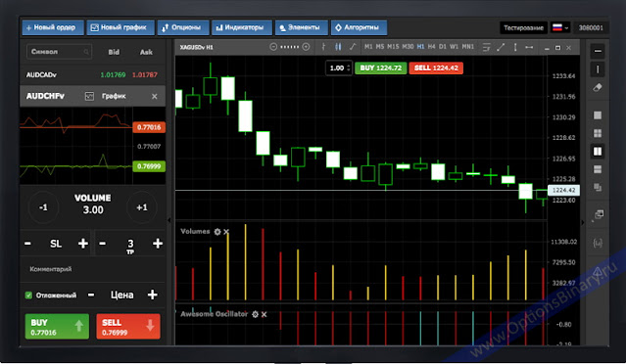Select the horizontal line drawing tool
The width and height of the screenshot is (626, 364).
[598, 51]
